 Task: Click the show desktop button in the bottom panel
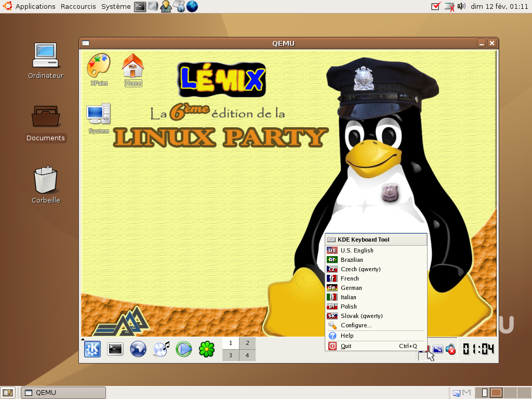[7, 393]
